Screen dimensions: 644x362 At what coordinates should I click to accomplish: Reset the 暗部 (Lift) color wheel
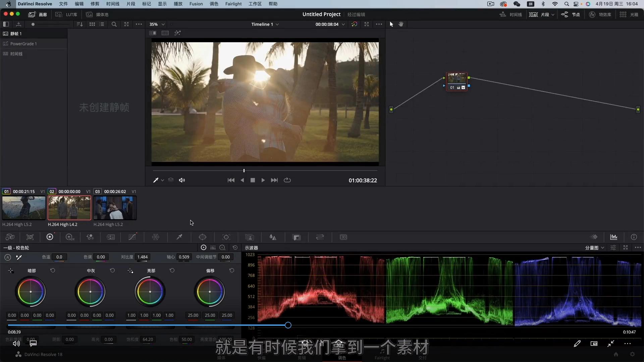point(53,270)
